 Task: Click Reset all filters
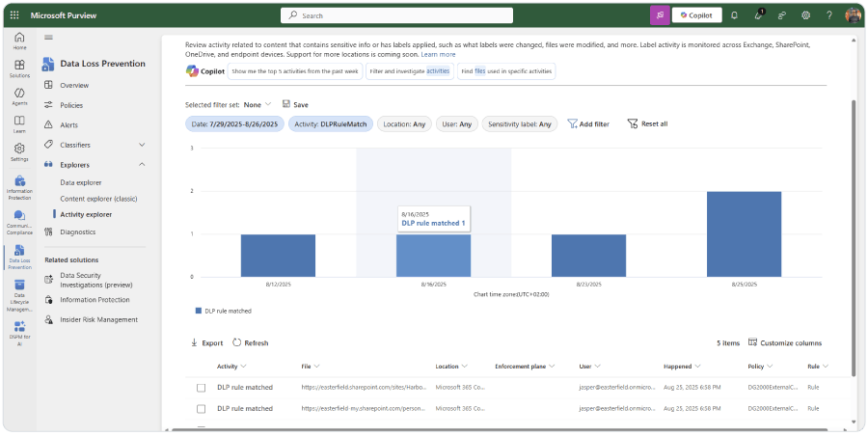pyautogui.click(x=648, y=124)
